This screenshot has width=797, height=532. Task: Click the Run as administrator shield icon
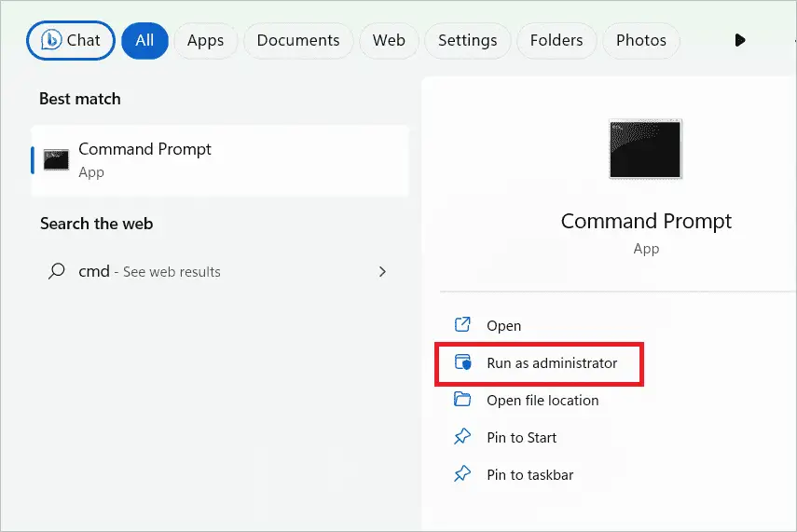[x=462, y=362]
